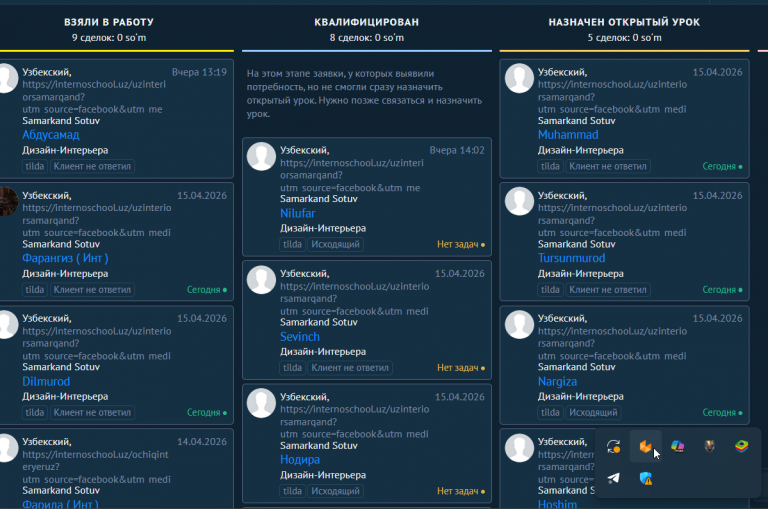
Task: Click Сегодня task status on Tursunmurod card
Action: 722,290
